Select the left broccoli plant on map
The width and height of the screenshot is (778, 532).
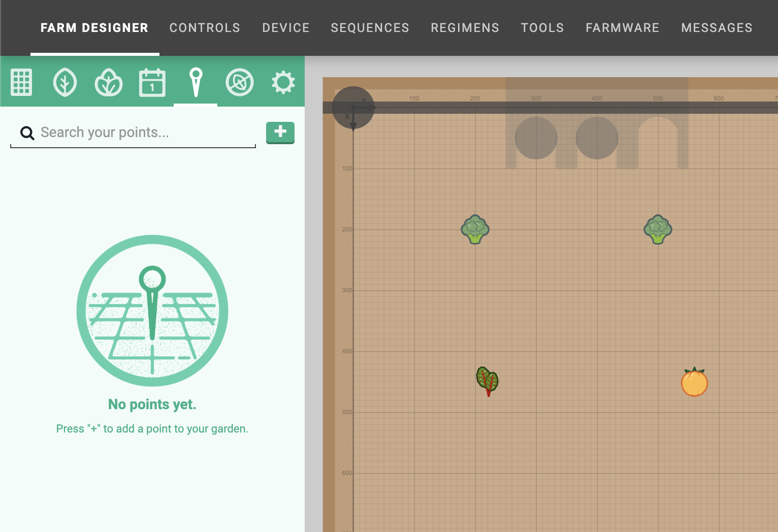(475, 229)
